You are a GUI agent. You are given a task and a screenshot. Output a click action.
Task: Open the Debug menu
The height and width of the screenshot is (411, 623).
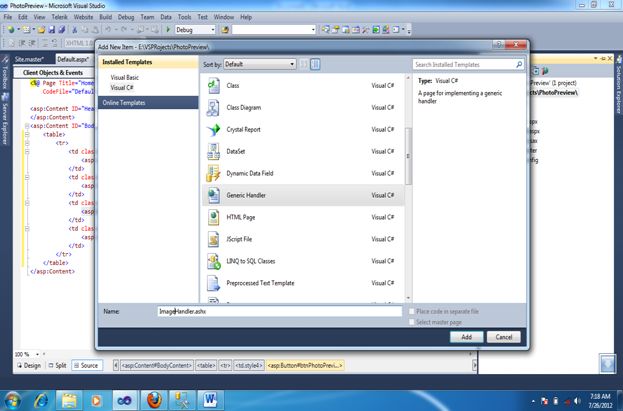click(126, 17)
